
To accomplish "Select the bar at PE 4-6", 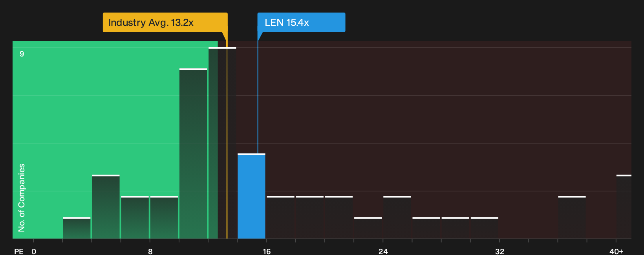I will pos(106,207).
